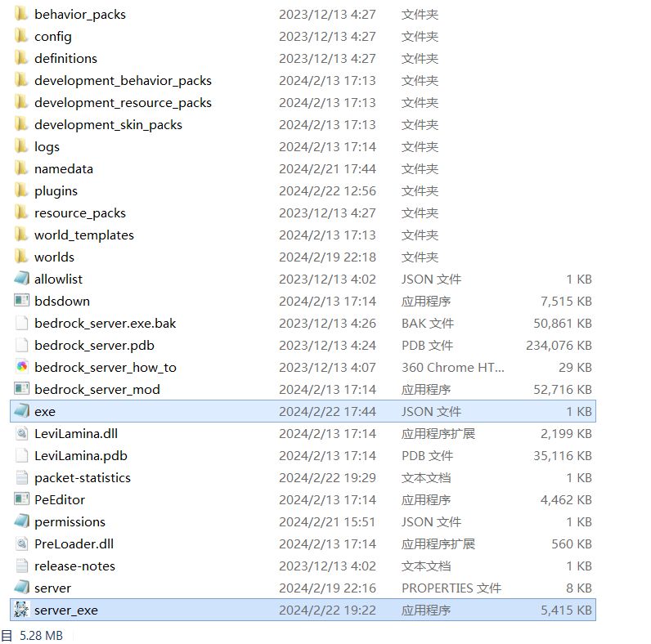Click the 应用程序扩展 type of LeviLamina.dll

pos(438,433)
